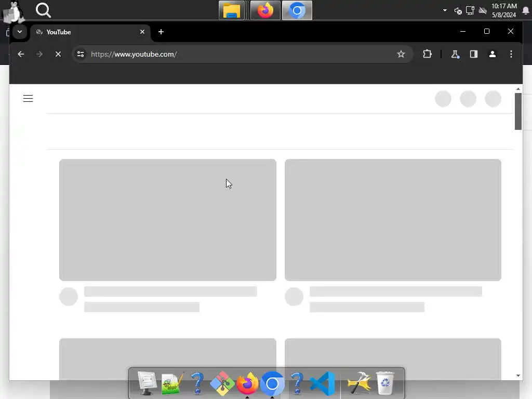Click the scrollbar thumb on YouTube page
Image resolution: width=532 pixels, height=399 pixels.
tap(518, 111)
